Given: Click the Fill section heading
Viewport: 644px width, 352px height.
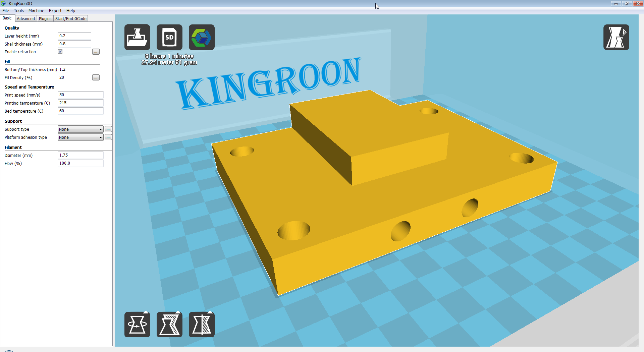Looking at the screenshot, I should click(7, 62).
